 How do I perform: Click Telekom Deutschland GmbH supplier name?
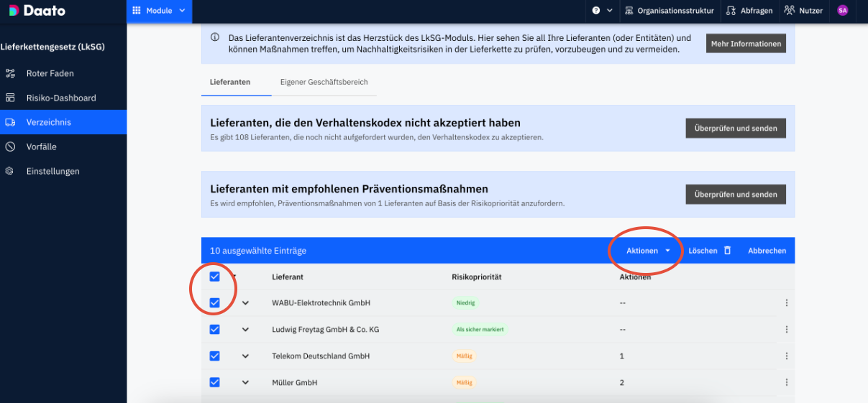click(321, 356)
